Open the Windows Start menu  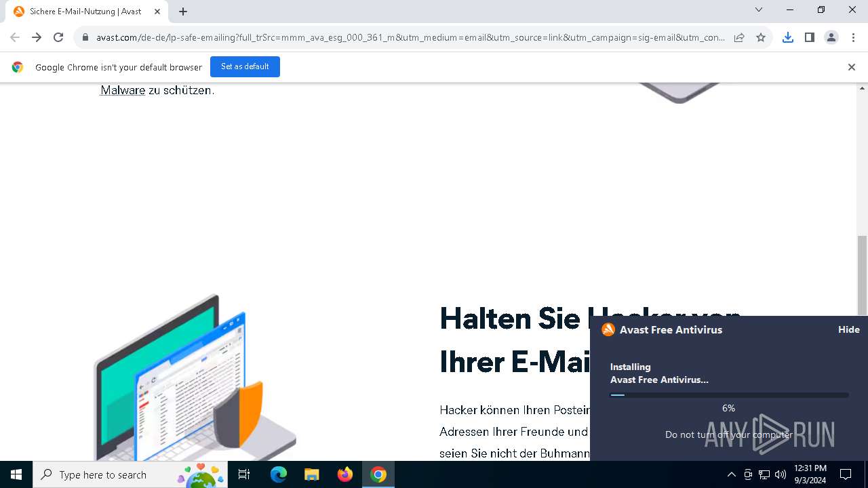(x=16, y=474)
